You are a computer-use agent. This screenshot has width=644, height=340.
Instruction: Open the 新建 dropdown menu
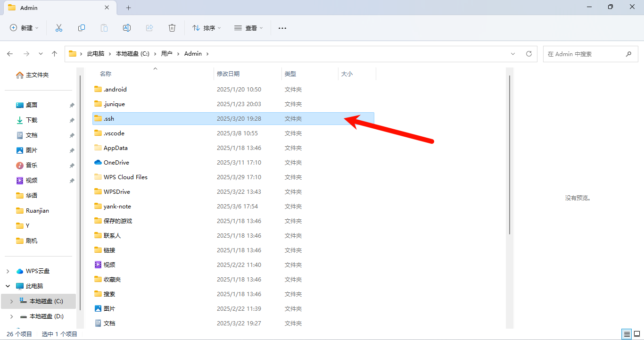pos(25,28)
